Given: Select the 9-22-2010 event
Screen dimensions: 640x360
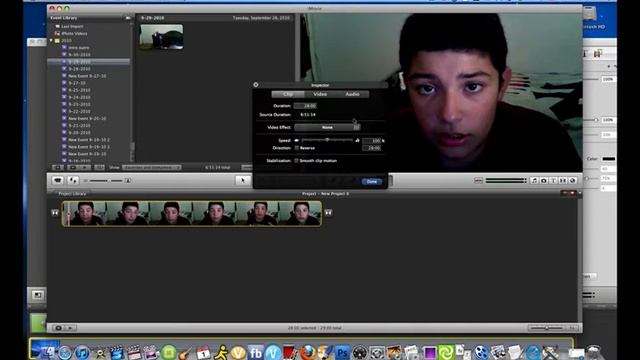Looking at the screenshot, I should click(x=79, y=111).
